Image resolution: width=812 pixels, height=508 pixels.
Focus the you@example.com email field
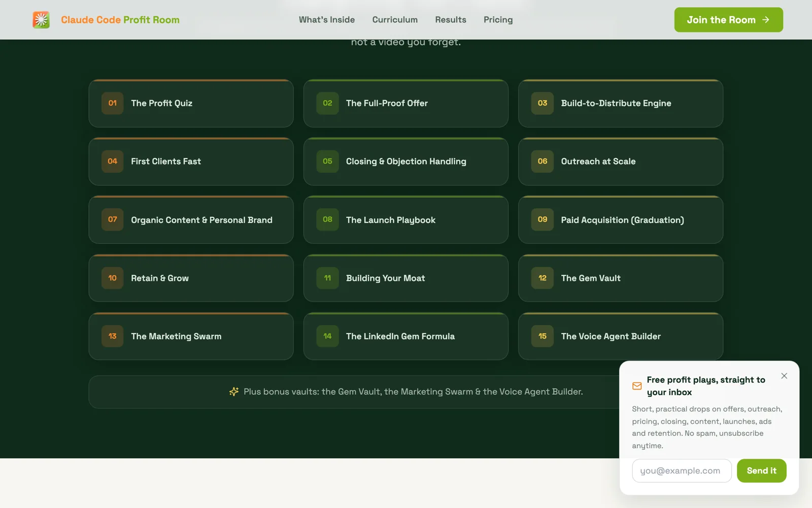682,471
